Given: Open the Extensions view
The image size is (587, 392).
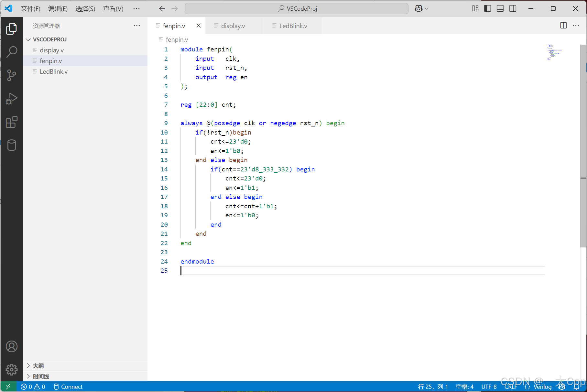Looking at the screenshot, I should coord(12,122).
